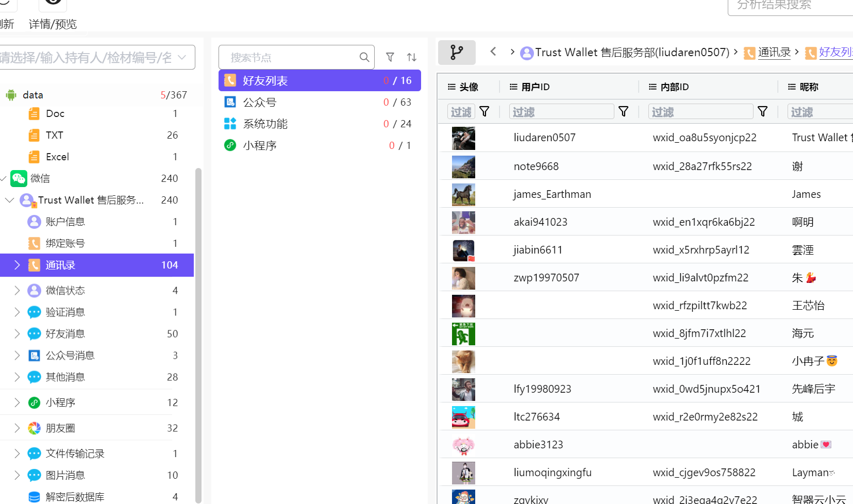Viewport: 853px width, 504px height.
Task: Click the 昵称 filter input
Action: [x=821, y=111]
